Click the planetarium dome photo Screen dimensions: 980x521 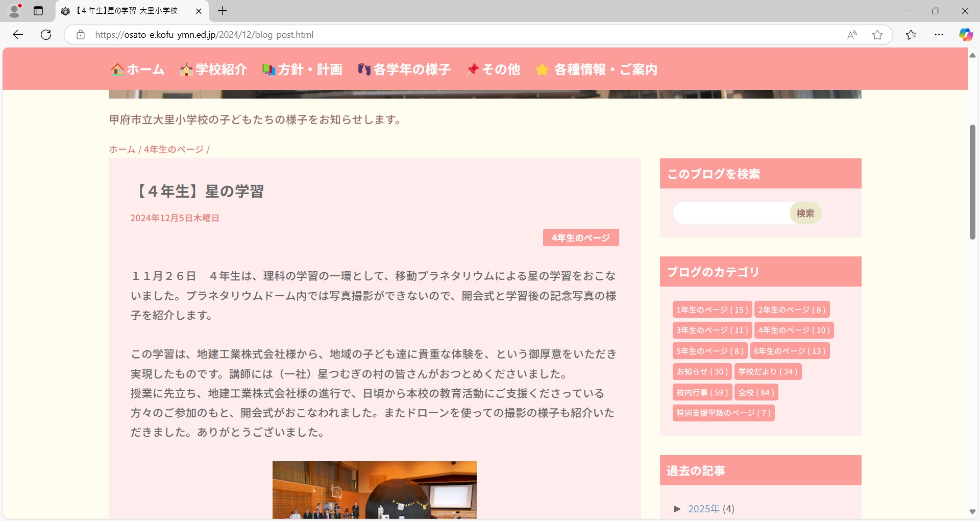375,490
